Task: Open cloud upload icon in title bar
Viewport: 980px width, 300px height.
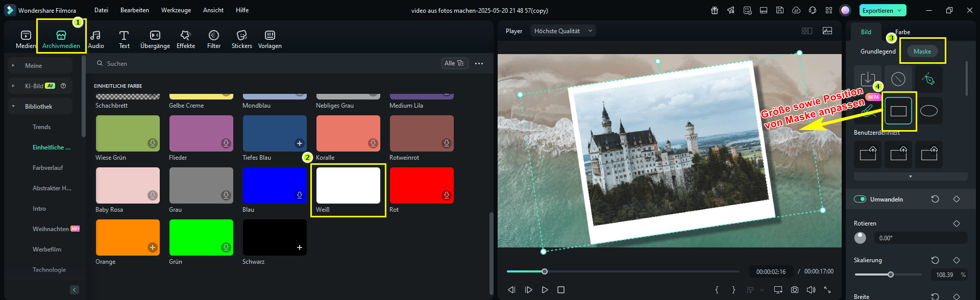Action: (x=796, y=10)
